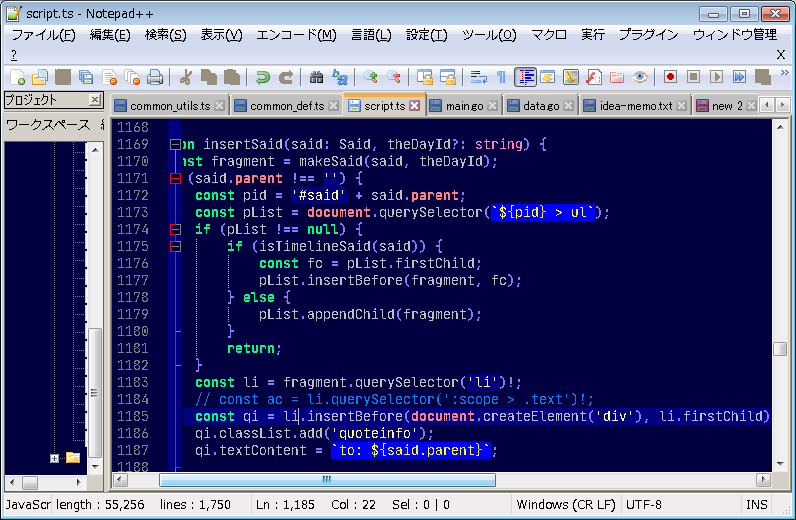Open Replace with the b-to-a icon
The height and width of the screenshot is (520, 796).
coord(340,77)
